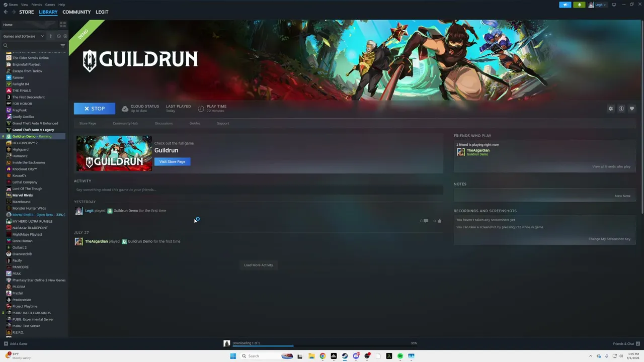
Task: Open File Explorer from the taskbar
Action: tap(311, 356)
